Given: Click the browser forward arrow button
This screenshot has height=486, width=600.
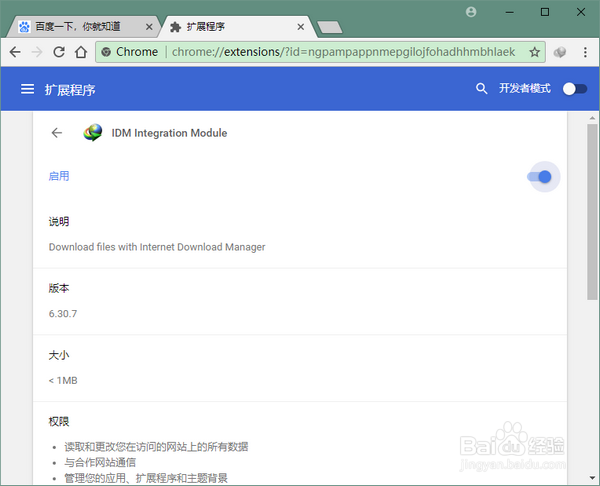Looking at the screenshot, I should (37, 52).
